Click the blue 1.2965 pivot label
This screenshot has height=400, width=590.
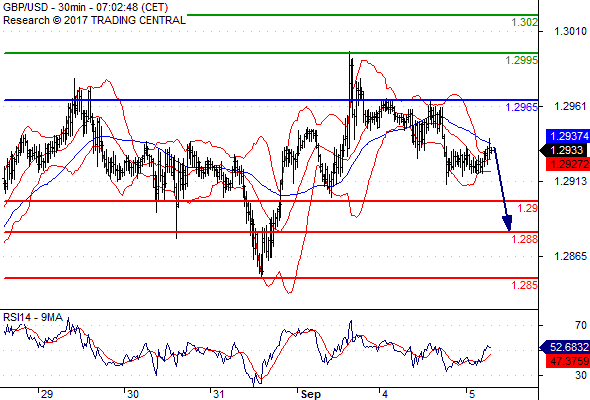[522, 107]
